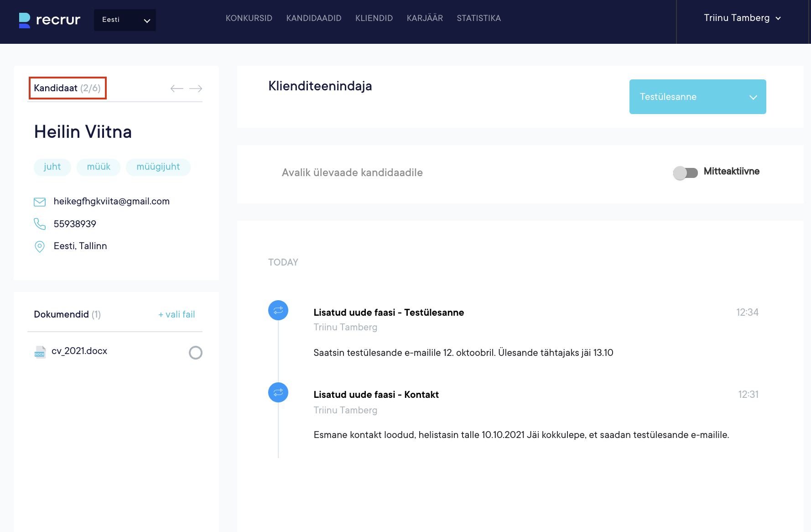The width and height of the screenshot is (811, 532).
Task: Go to the STATISTIKA page
Action: pyautogui.click(x=478, y=18)
